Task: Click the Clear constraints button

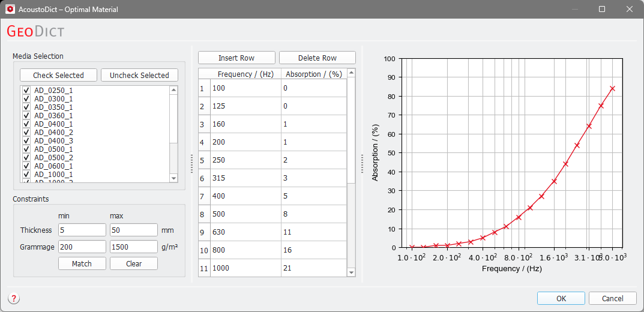Action: point(133,263)
